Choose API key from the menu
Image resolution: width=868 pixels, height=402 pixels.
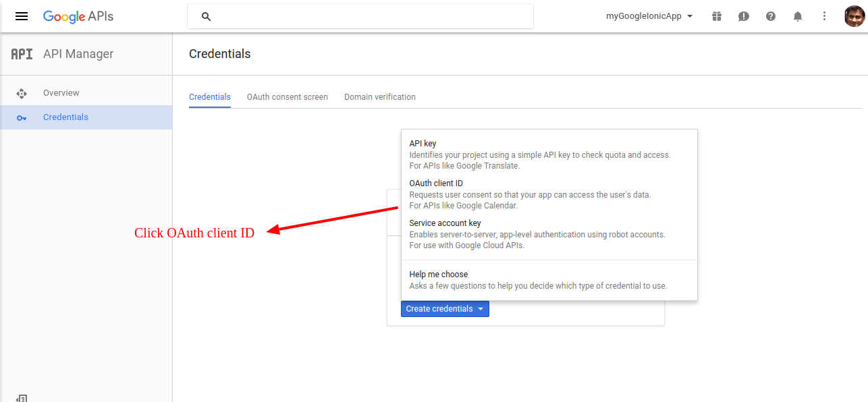549,154
